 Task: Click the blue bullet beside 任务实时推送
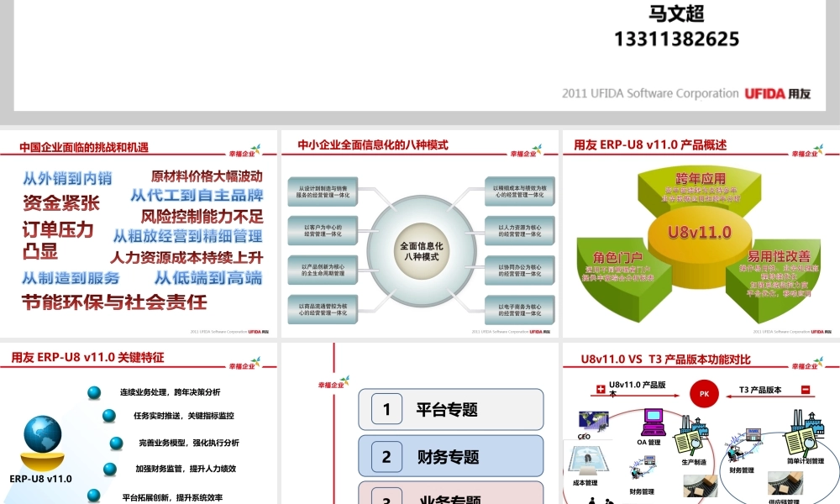[108, 416]
